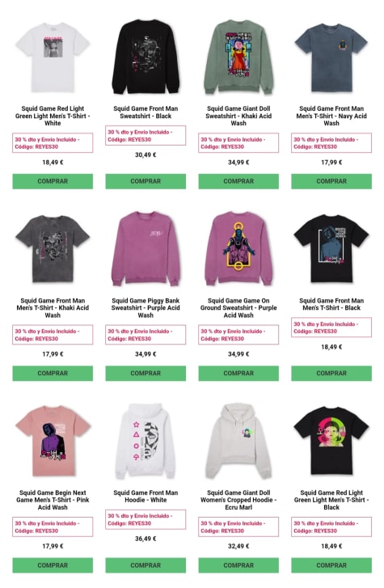Buy the Red Light Green Light black T-shirt
The width and height of the screenshot is (384, 588).
(x=331, y=565)
